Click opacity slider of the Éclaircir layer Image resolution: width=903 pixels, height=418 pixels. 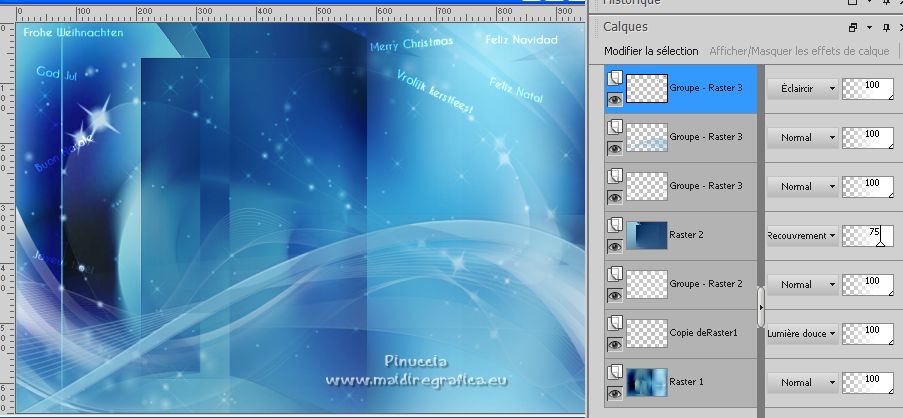[x=868, y=89]
